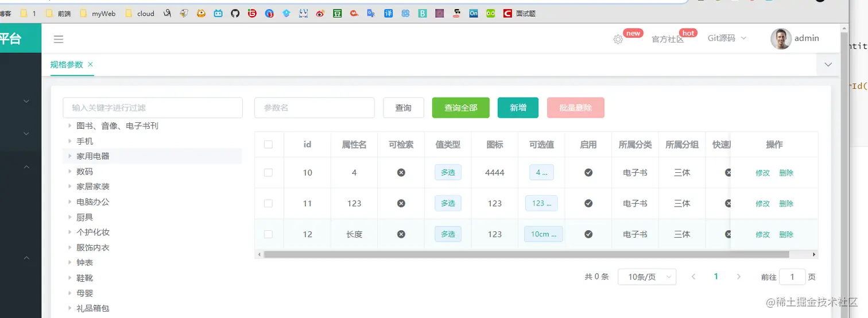Close the 规格参数 tab
The height and width of the screenshot is (318, 868).
pyautogui.click(x=91, y=64)
